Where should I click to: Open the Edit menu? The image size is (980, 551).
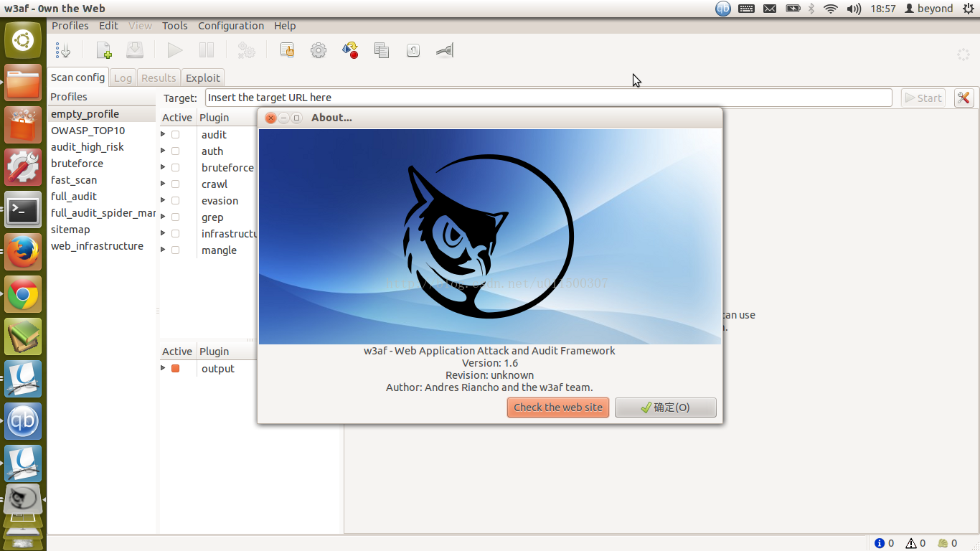pyautogui.click(x=108, y=26)
